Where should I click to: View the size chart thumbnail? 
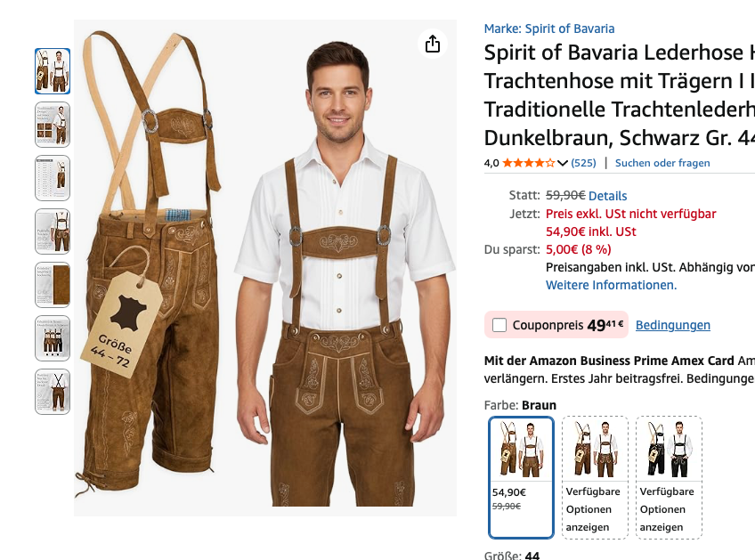[53, 178]
